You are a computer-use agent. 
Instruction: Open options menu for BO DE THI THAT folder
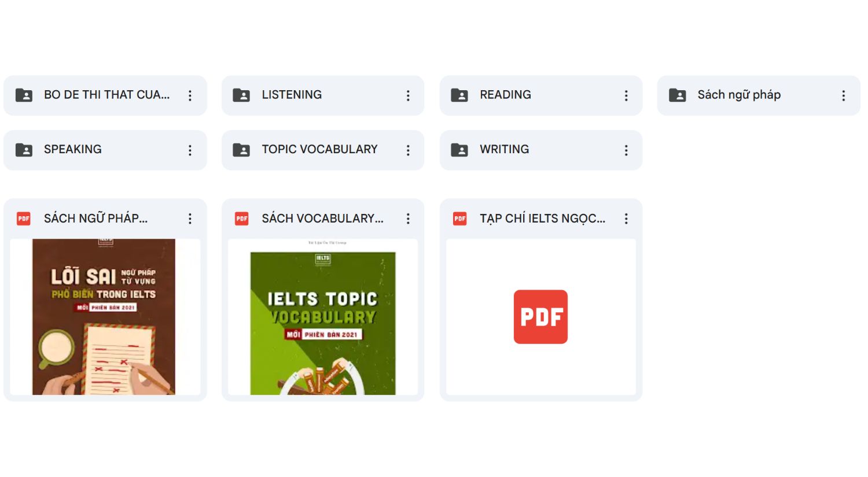[190, 95]
